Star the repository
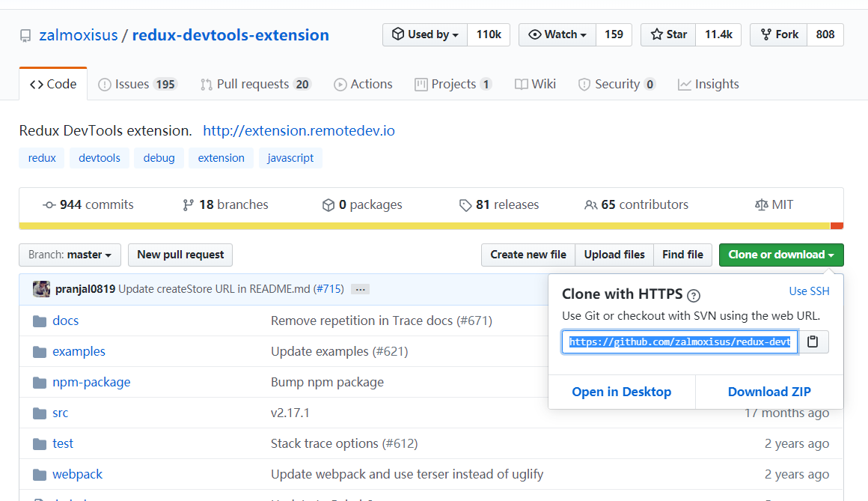The image size is (868, 501). 668,34
